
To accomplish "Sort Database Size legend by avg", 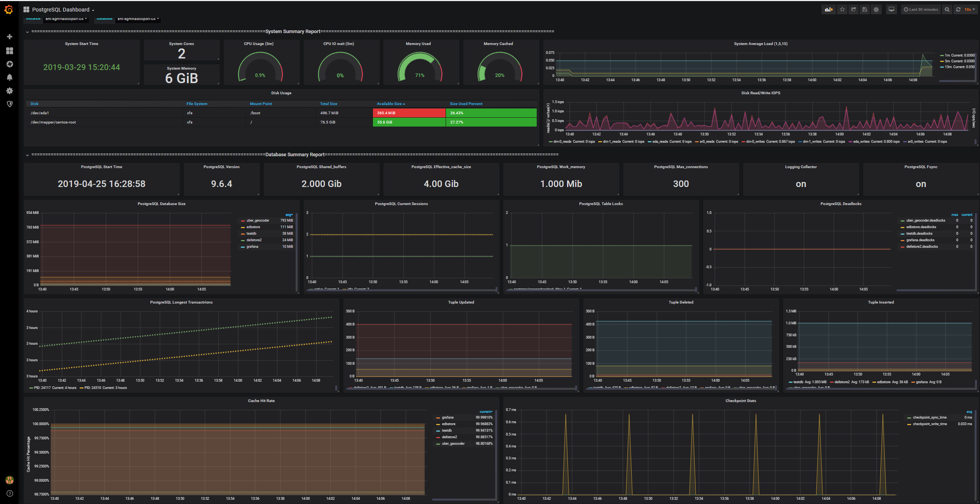I will (x=289, y=215).
